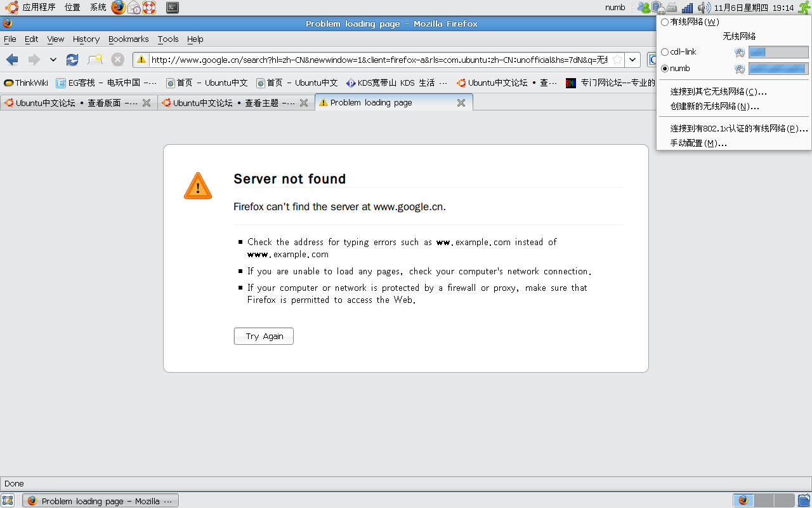Screen dimensions: 812x508
Task: Click the wireless signal strength tray icon
Action: click(x=687, y=8)
